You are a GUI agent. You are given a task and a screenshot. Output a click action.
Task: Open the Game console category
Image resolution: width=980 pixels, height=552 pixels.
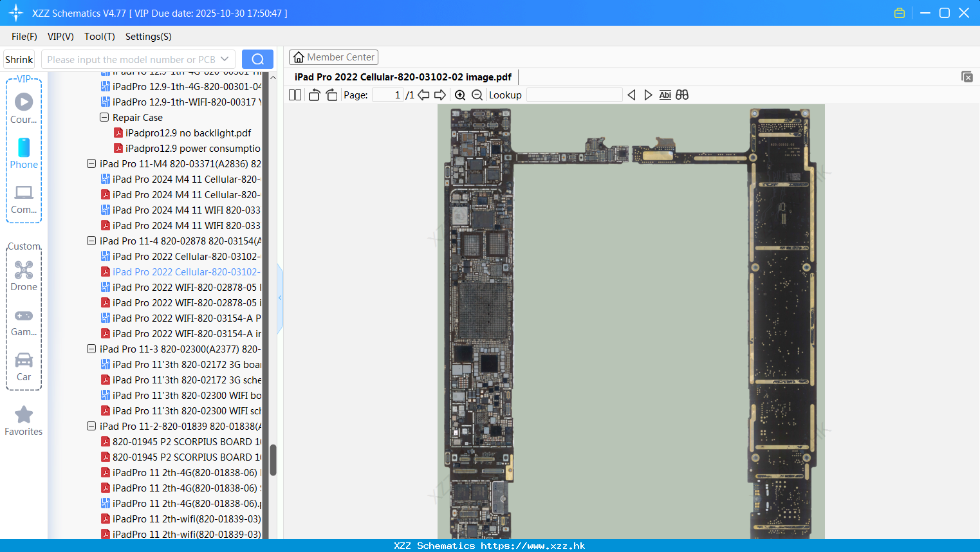tap(24, 322)
